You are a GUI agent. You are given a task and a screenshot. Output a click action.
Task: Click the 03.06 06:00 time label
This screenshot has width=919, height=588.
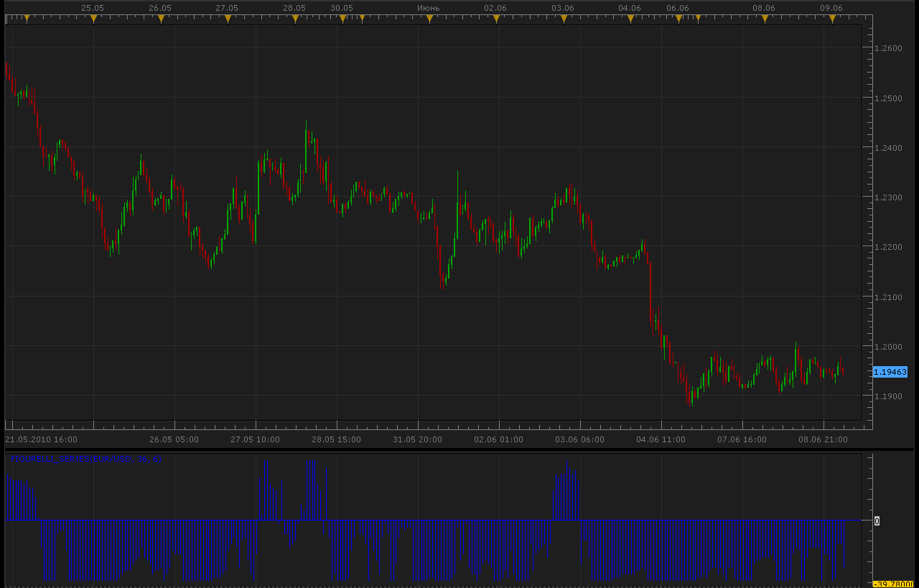(579, 439)
